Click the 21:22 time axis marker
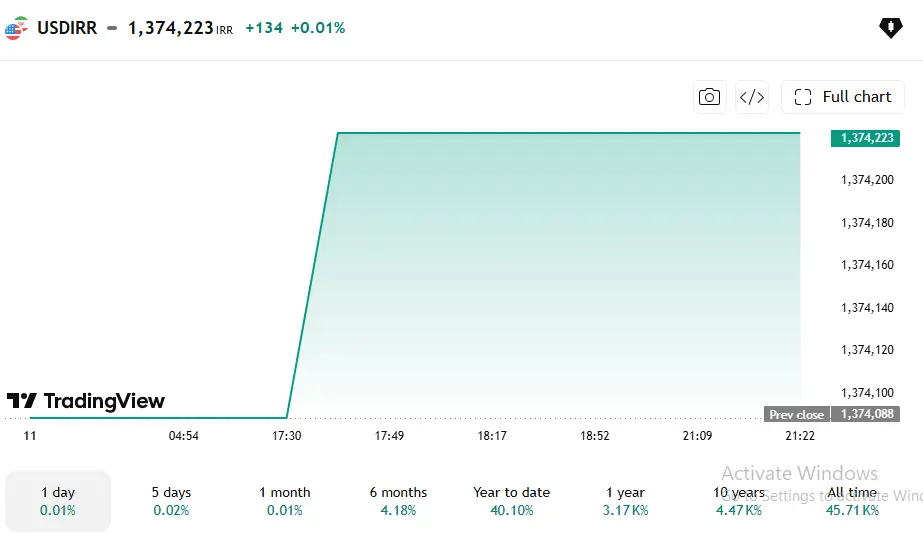Viewport: 923px width, 533px height. tap(800, 436)
